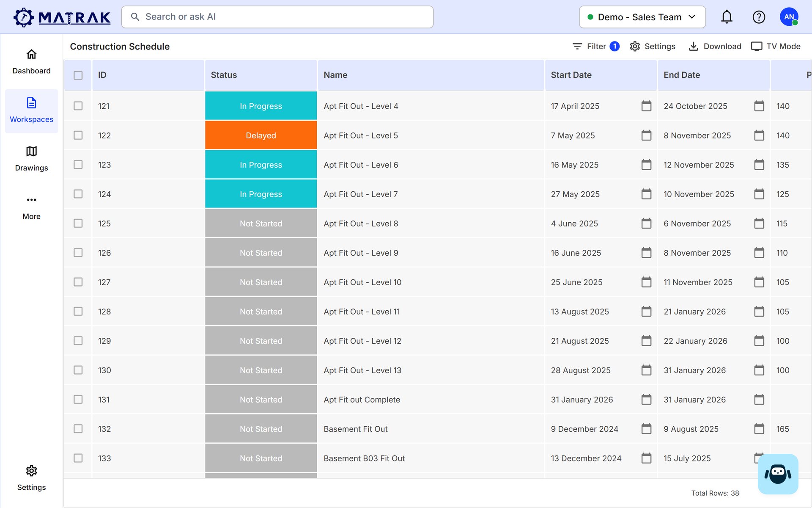812x508 pixels.
Task: Change Not Started status of row 125
Action: tap(261, 224)
